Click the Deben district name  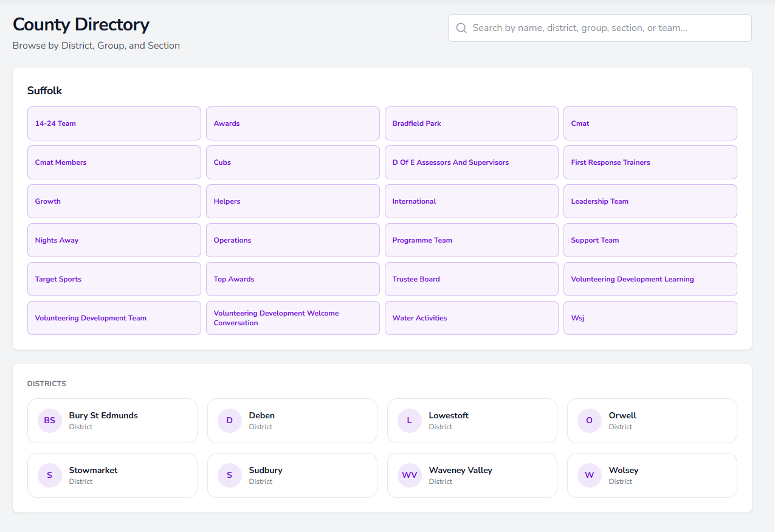(x=262, y=416)
